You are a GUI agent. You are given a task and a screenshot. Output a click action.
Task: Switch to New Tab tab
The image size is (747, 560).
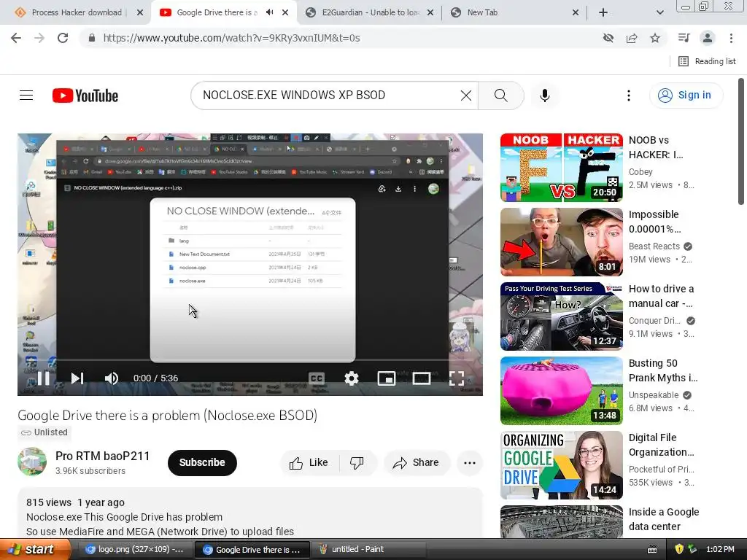[x=514, y=12]
